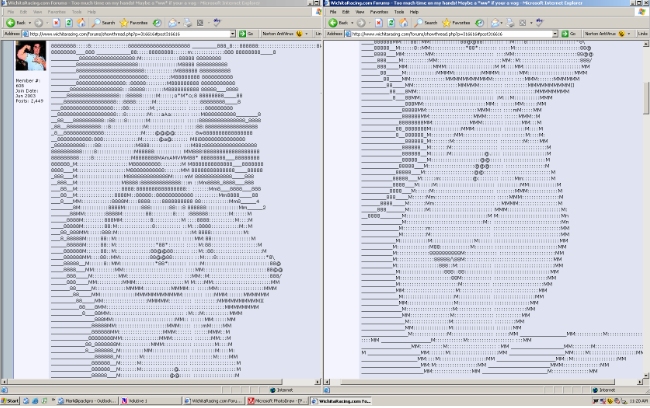Click Internet zone indicator in right status bar
Screen dimensions: 650x408
[x=604, y=390]
